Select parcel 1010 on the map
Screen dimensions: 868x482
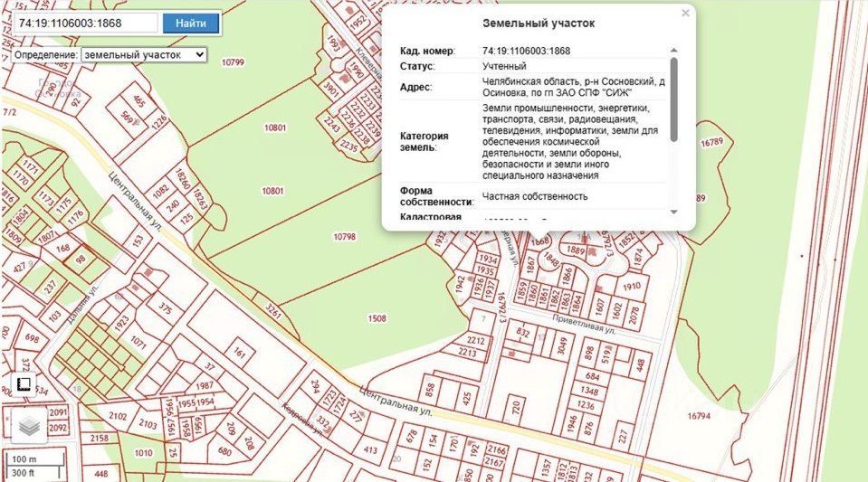coord(143,453)
